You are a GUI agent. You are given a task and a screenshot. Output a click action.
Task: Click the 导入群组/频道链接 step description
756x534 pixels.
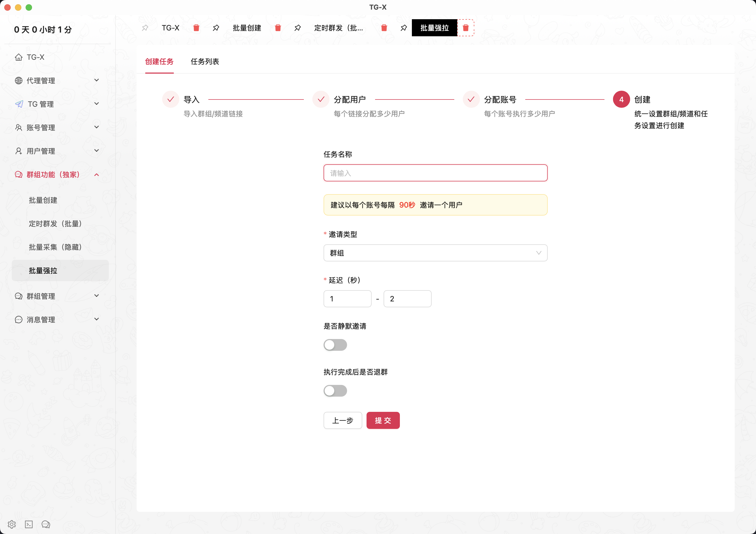(213, 114)
